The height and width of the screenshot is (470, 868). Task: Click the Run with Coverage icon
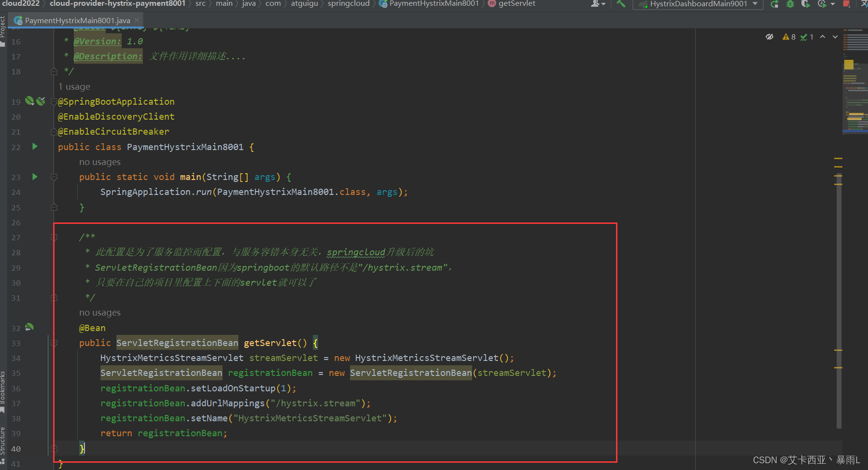coord(805,4)
